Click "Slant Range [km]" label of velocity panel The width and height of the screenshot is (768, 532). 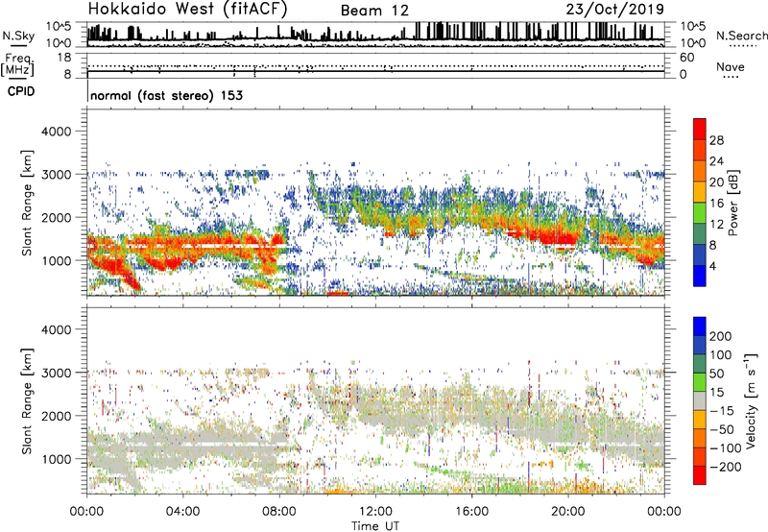tap(27, 401)
